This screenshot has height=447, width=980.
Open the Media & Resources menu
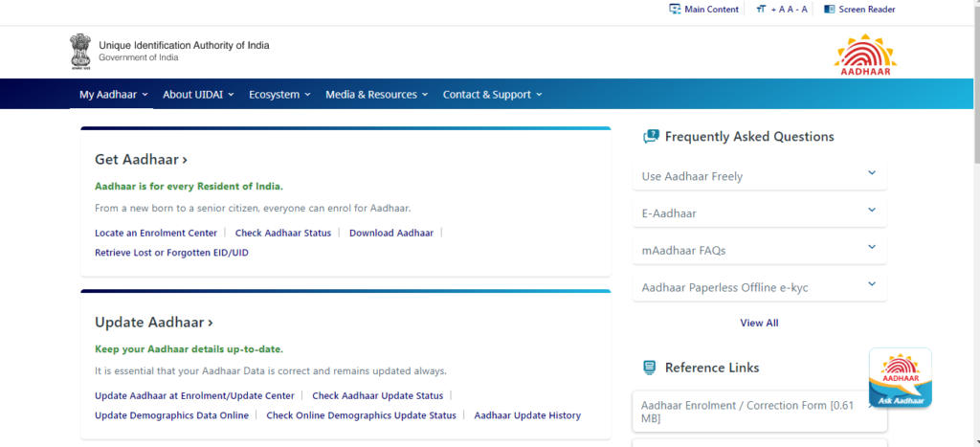click(377, 95)
